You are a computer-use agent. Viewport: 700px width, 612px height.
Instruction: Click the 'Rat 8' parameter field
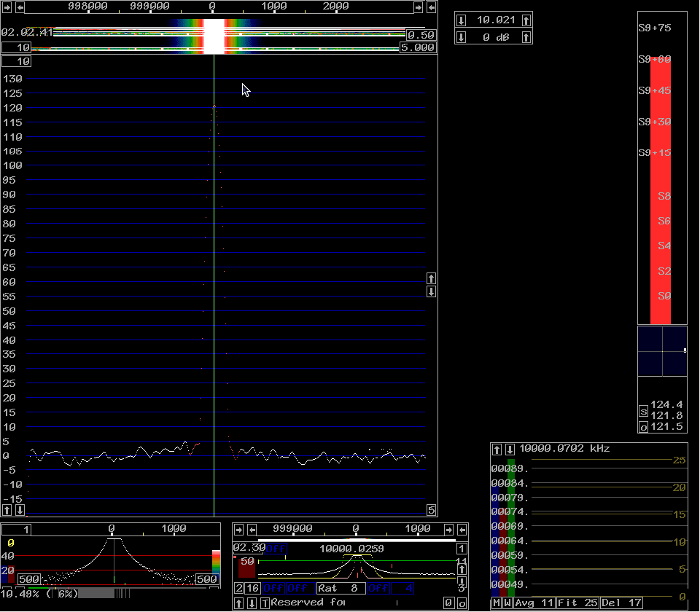[341, 588]
